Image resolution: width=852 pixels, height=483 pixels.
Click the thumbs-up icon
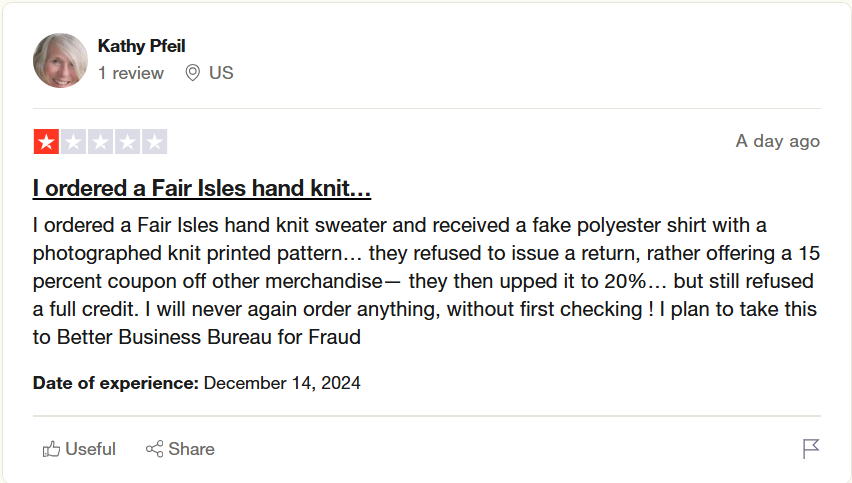51,449
